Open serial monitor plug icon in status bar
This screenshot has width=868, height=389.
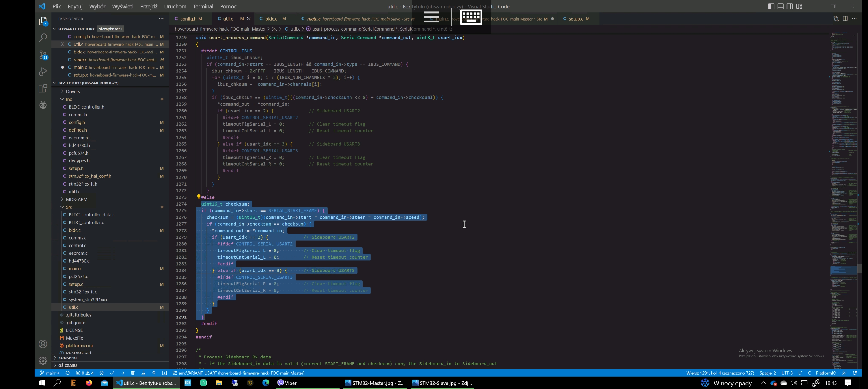click(154, 373)
